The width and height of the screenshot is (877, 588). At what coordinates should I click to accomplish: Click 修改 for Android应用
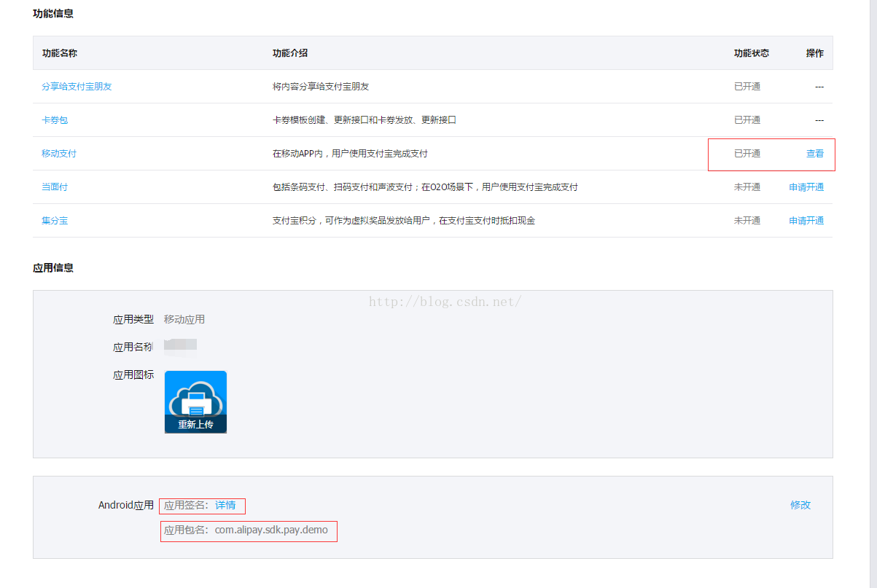(800, 505)
